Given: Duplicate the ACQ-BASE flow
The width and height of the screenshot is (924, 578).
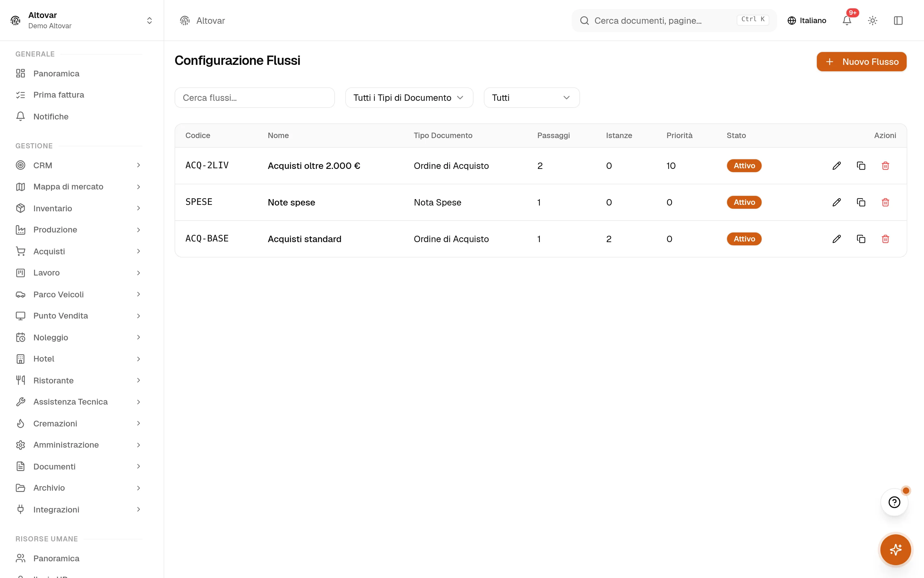Looking at the screenshot, I should [x=861, y=239].
